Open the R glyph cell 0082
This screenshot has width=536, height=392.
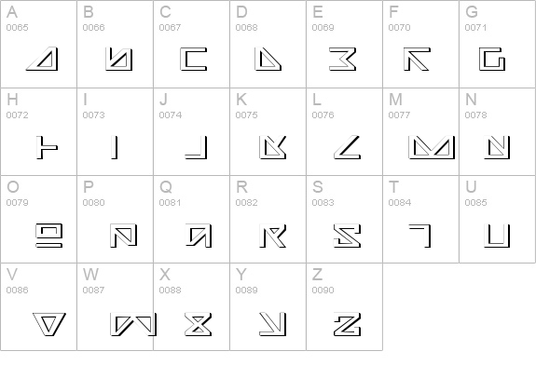(268, 219)
